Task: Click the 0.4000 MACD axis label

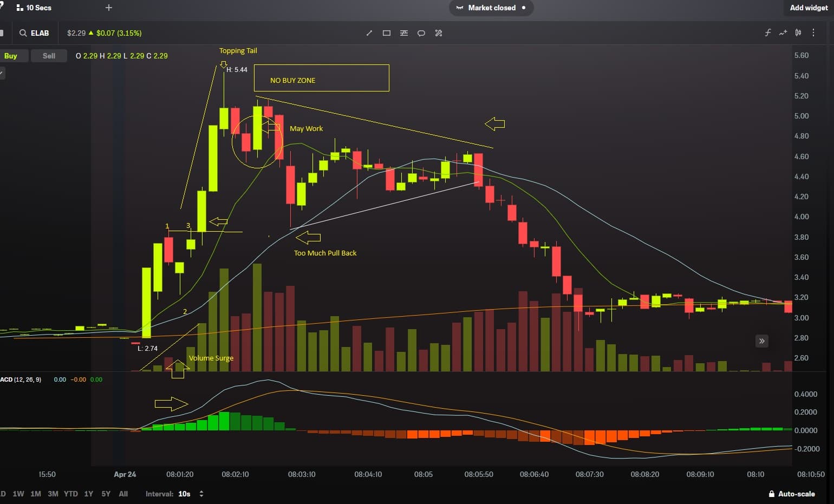Action: pyautogui.click(x=806, y=394)
